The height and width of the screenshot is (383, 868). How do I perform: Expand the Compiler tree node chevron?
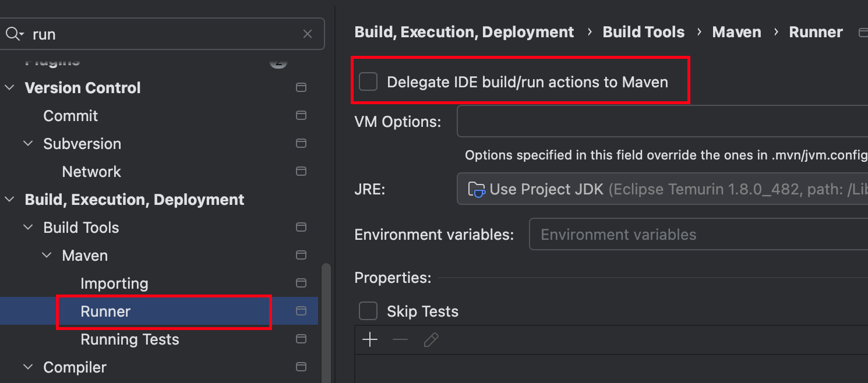point(29,367)
